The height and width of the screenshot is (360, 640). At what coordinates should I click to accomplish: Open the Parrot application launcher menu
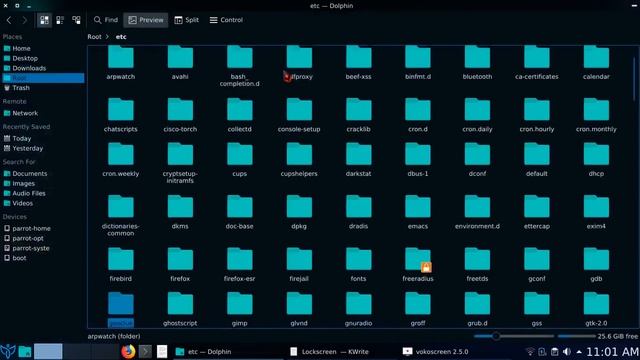tap(8, 351)
